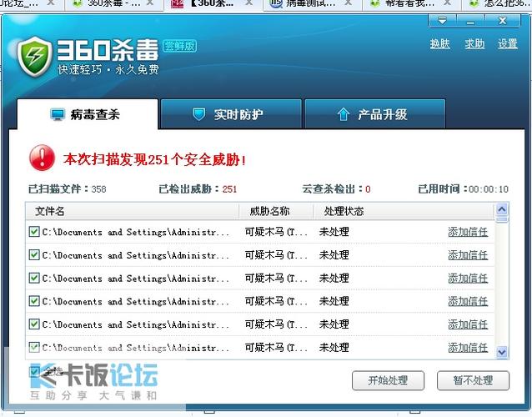532x417 pixels.
Task: Click the up-arrow icon on 产品升级 tab
Action: pyautogui.click(x=344, y=114)
